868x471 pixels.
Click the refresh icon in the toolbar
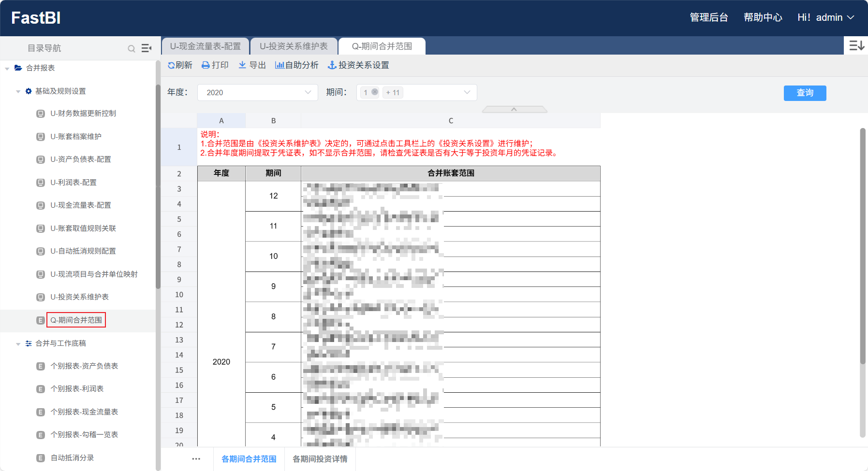pos(171,65)
